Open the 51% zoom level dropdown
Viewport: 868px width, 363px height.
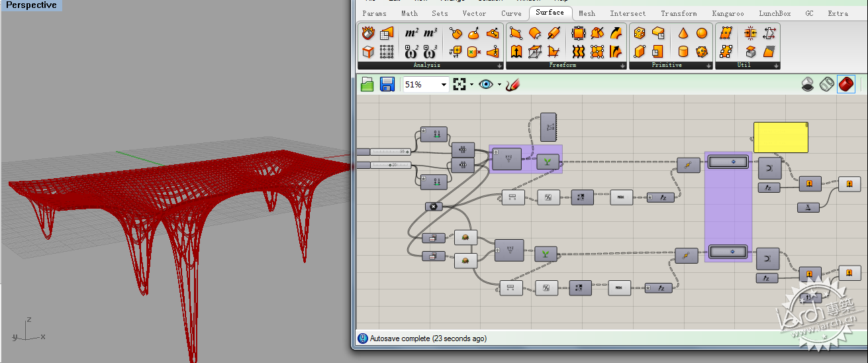[x=444, y=85]
